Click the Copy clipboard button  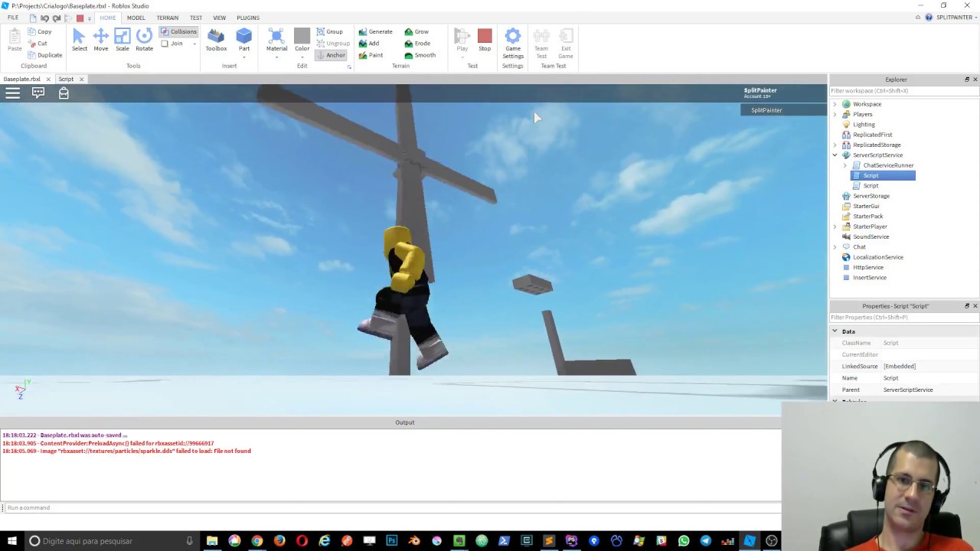pos(40,31)
